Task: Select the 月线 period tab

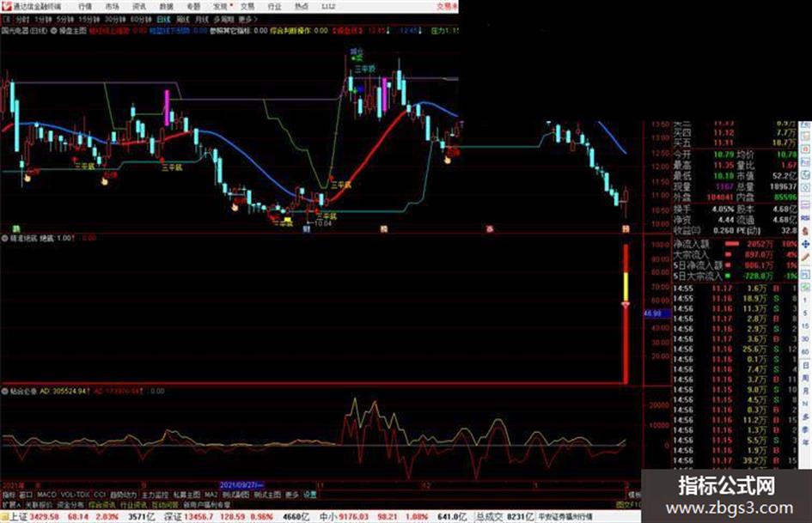Action: coord(201,19)
